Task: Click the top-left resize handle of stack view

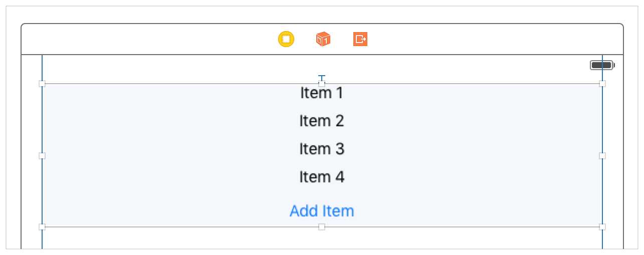Action: pos(42,84)
